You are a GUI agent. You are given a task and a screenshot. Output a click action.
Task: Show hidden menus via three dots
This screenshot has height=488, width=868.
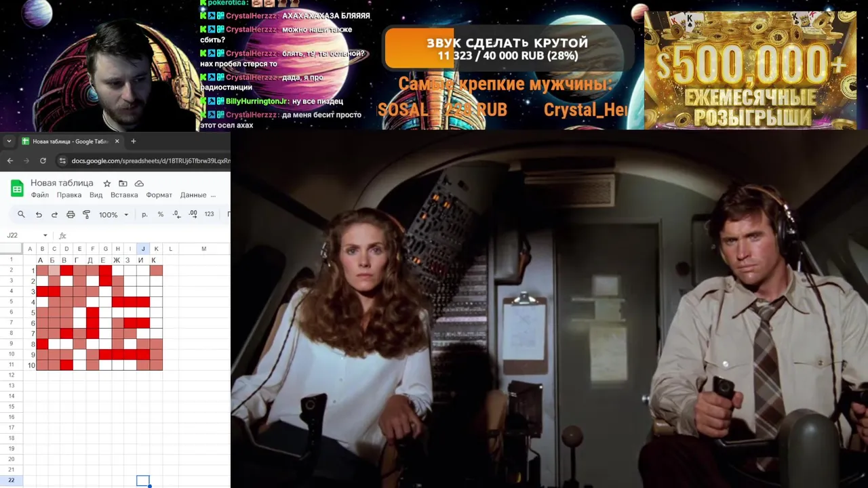213,195
